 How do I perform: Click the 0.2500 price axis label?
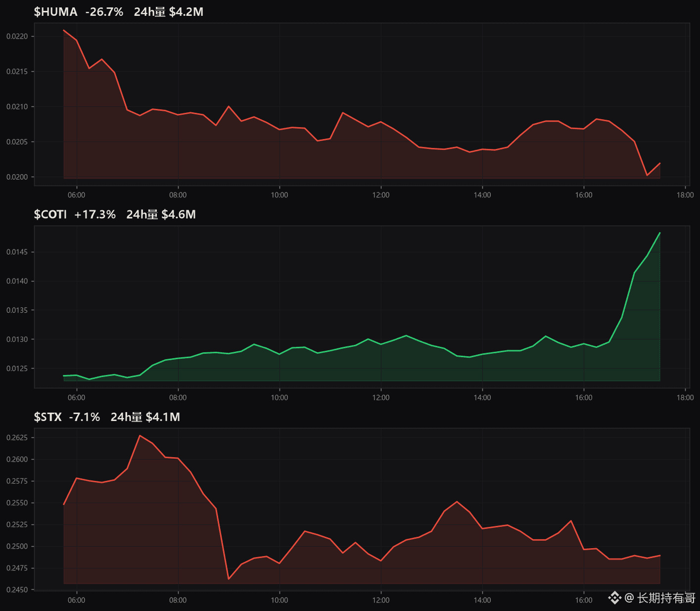point(17,547)
